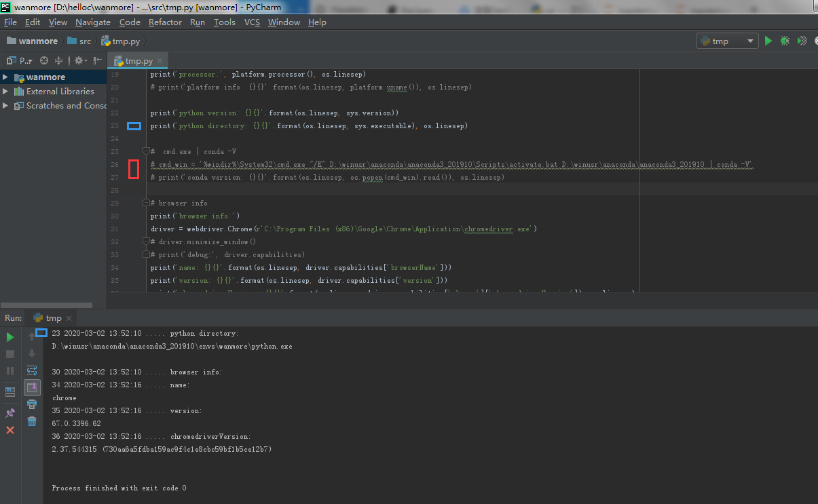The height and width of the screenshot is (504, 818).
Task: Print the console output via printer icon
Action: [31, 404]
